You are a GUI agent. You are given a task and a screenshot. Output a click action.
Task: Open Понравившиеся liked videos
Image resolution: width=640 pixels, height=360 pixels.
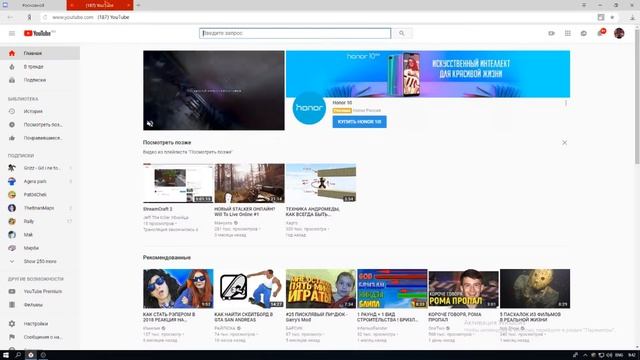(x=40, y=138)
